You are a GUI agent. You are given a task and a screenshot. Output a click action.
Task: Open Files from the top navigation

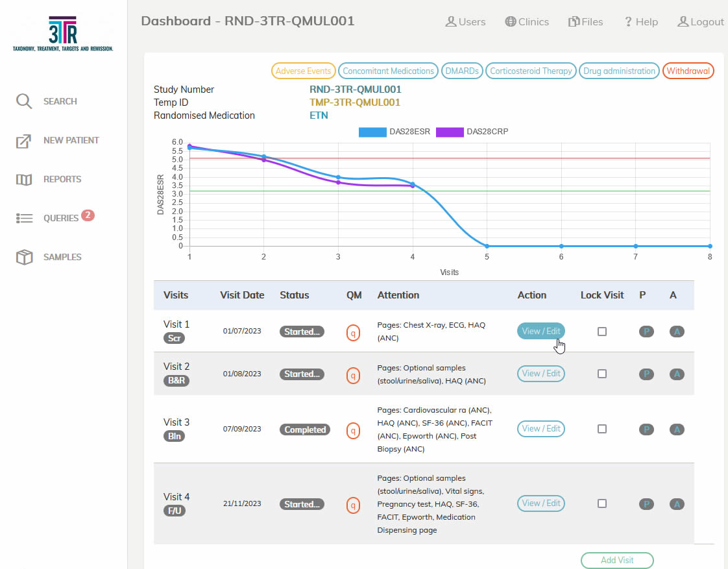click(585, 22)
